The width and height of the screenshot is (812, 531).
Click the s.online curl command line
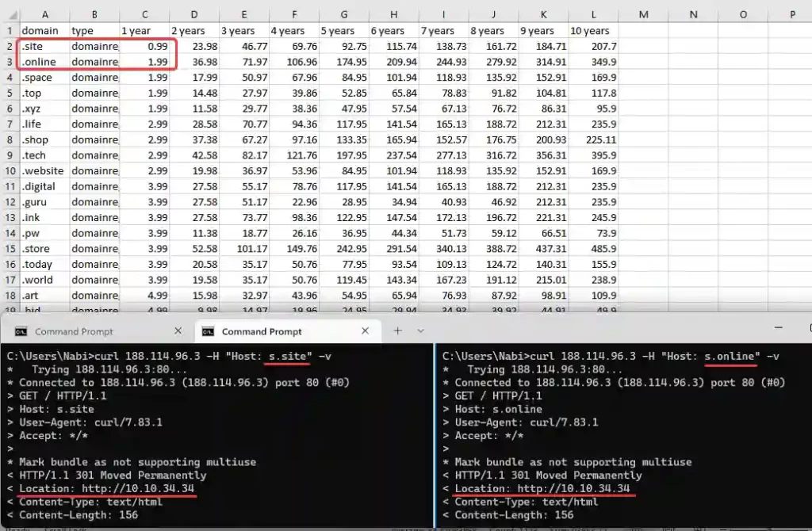611,356
